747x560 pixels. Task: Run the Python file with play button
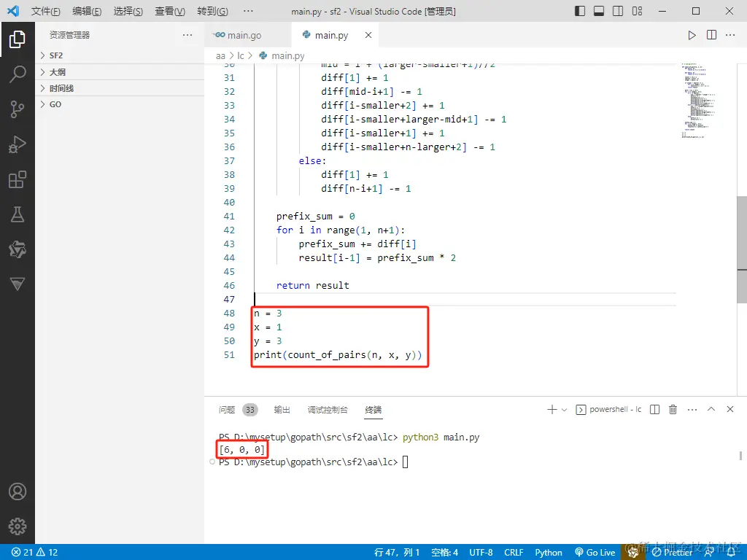coord(692,35)
